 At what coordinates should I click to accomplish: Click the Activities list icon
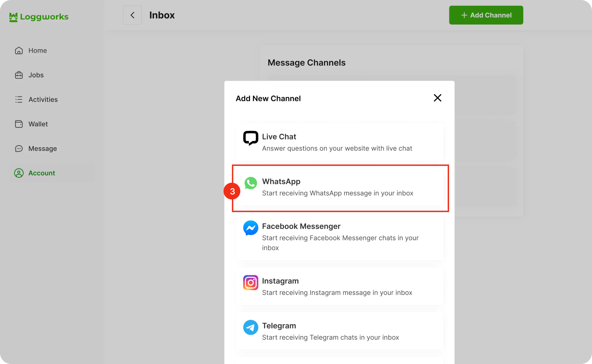[19, 100]
